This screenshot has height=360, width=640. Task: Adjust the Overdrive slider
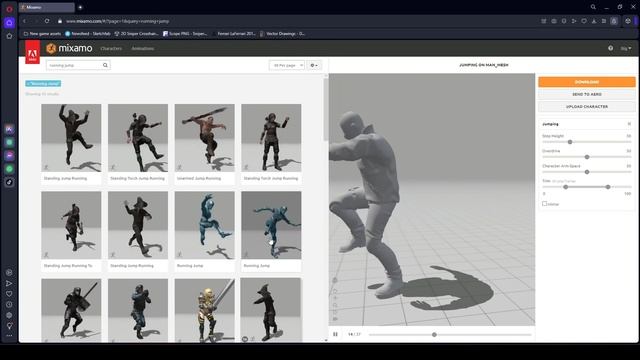click(x=587, y=157)
